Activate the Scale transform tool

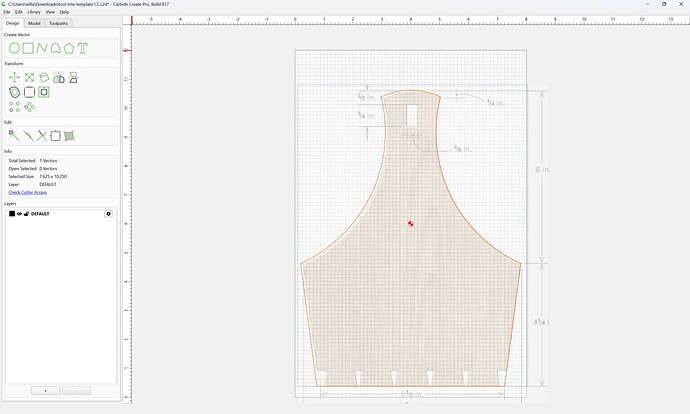coord(29,77)
